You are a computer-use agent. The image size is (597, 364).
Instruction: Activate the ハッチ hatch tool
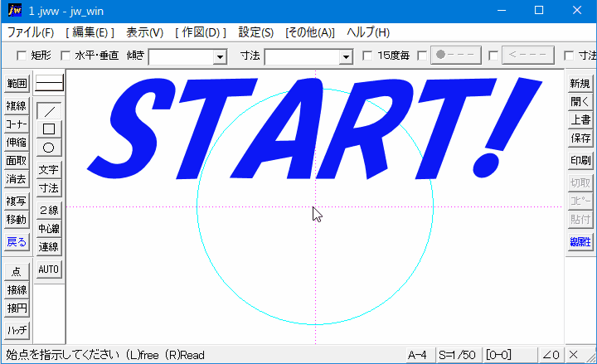point(17,329)
